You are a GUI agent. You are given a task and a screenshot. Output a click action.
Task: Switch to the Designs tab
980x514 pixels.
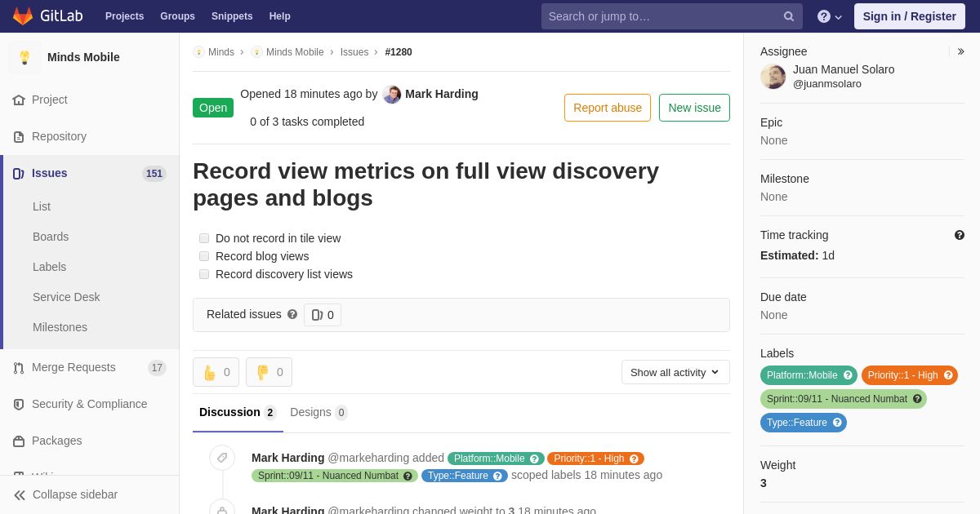[318, 413]
